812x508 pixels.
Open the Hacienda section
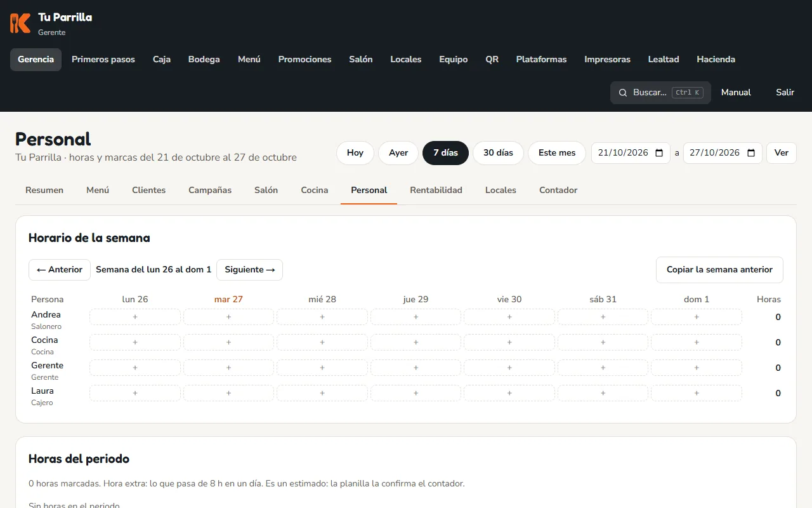(x=716, y=60)
